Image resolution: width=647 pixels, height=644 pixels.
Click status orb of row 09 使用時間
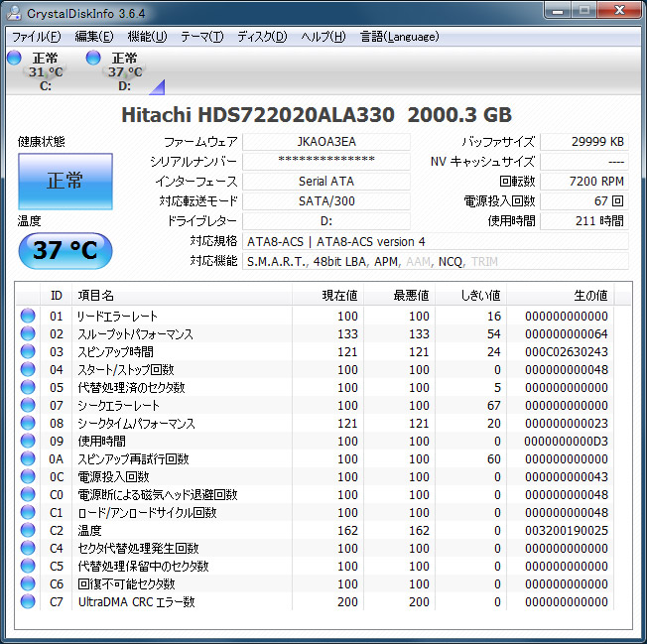tap(28, 442)
